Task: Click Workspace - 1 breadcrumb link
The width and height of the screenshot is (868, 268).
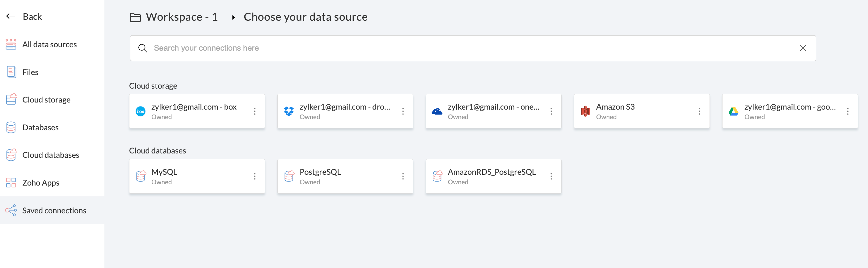Action: point(182,17)
